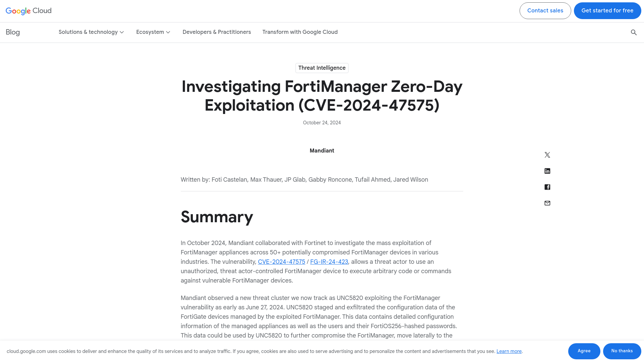Click the search magnifying glass icon
The image size is (644, 362).
633,32
